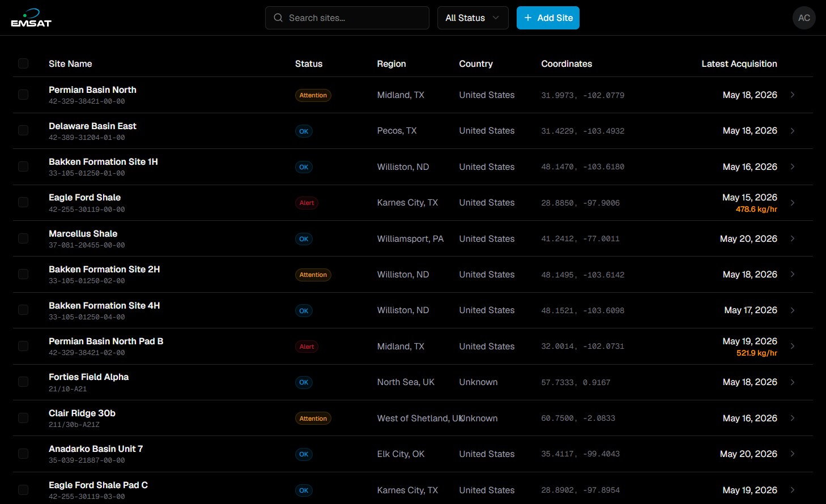Open Anadarko Basin Unit 7 row chevron

point(793,454)
